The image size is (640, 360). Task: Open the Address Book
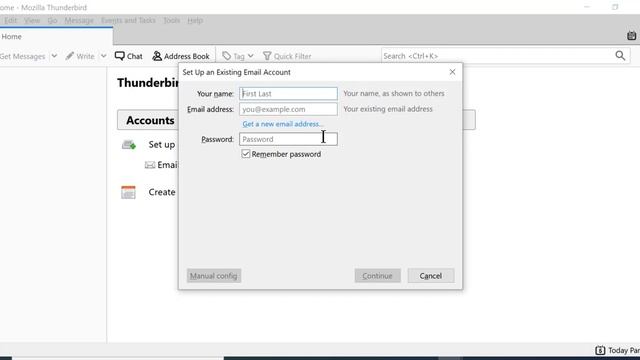point(181,56)
